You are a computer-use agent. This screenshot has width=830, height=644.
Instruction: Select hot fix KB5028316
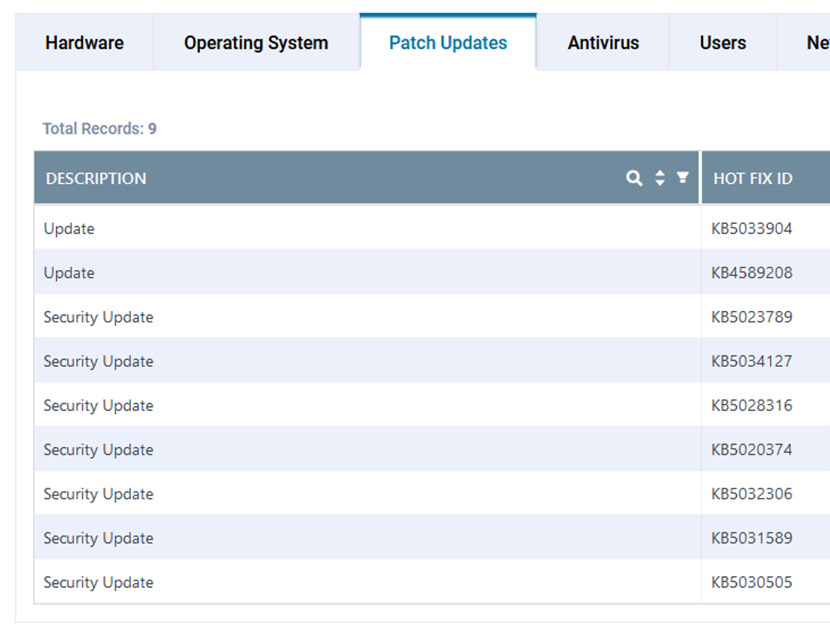coord(752,405)
